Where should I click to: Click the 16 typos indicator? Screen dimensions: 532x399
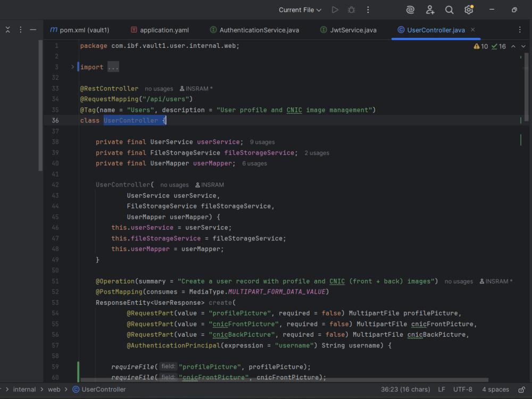click(x=499, y=46)
